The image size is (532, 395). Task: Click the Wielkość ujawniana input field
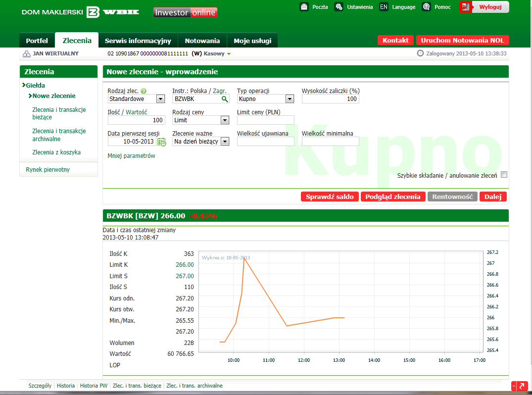[x=266, y=142]
